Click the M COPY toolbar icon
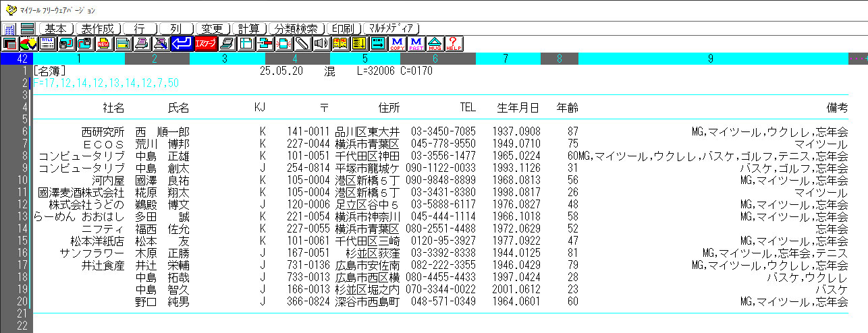 tap(397, 44)
